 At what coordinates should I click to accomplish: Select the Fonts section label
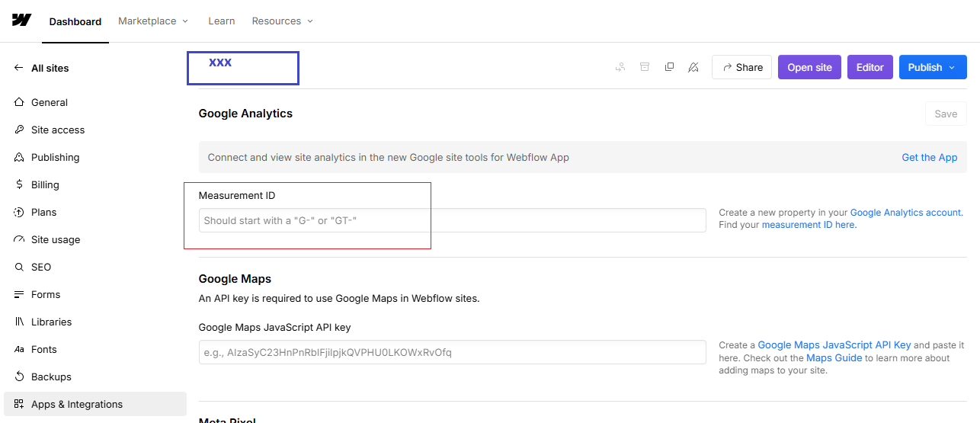click(x=44, y=349)
